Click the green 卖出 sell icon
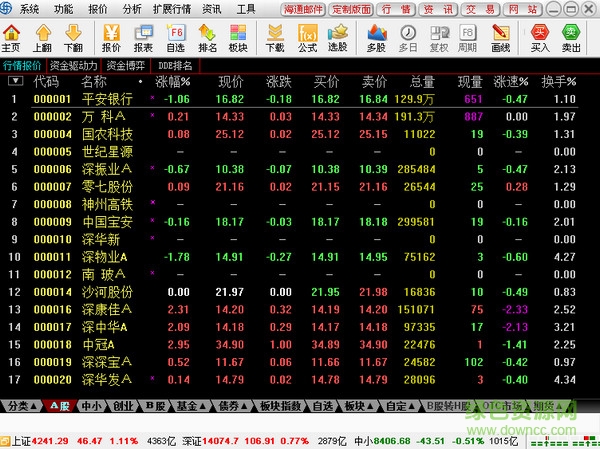This screenshot has height=449, width=600. click(x=571, y=38)
